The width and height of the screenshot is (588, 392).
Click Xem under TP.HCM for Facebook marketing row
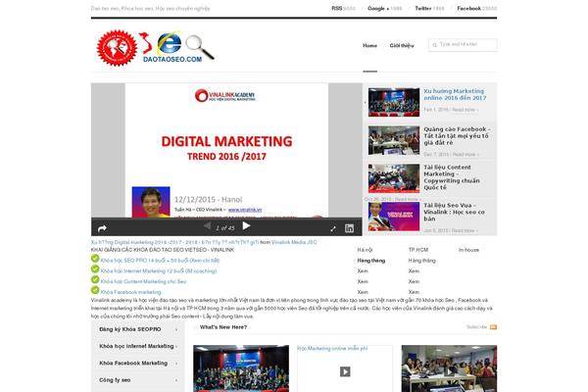click(x=414, y=292)
